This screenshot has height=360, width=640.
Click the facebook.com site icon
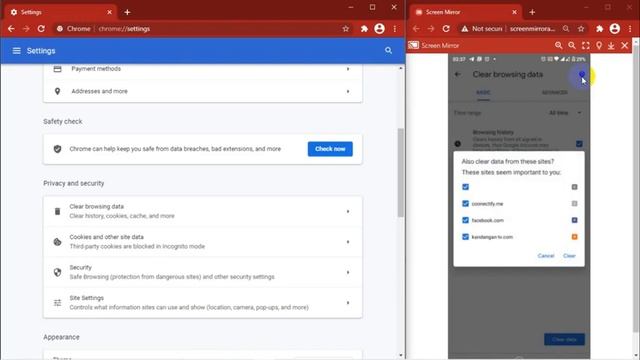pos(574,220)
